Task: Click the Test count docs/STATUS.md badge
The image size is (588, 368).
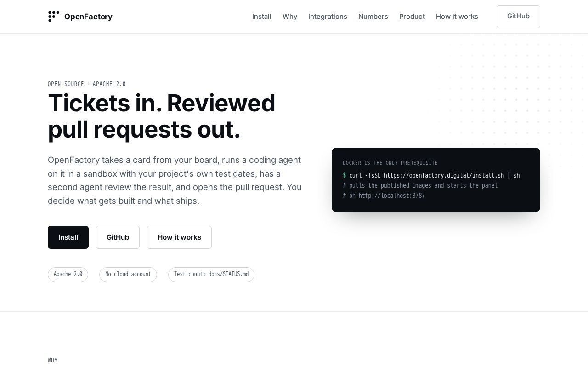Action: point(211,275)
